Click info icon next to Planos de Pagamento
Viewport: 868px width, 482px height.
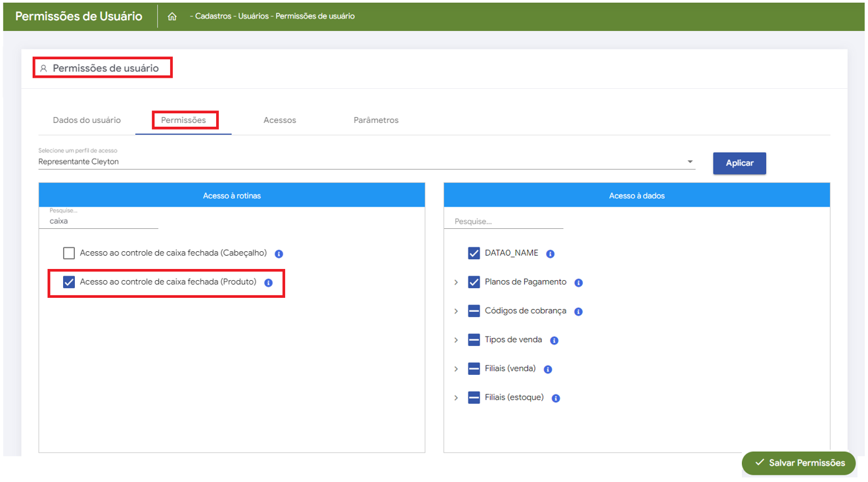578,283
